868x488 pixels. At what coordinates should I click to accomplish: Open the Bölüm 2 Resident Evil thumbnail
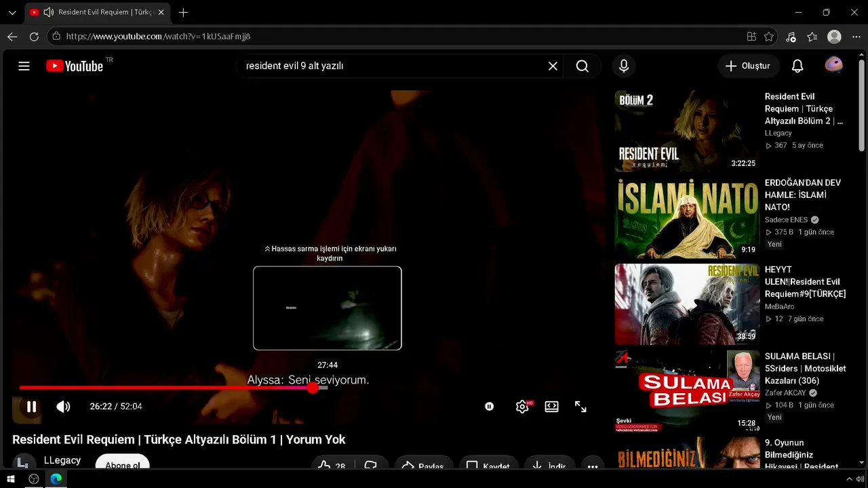686,131
